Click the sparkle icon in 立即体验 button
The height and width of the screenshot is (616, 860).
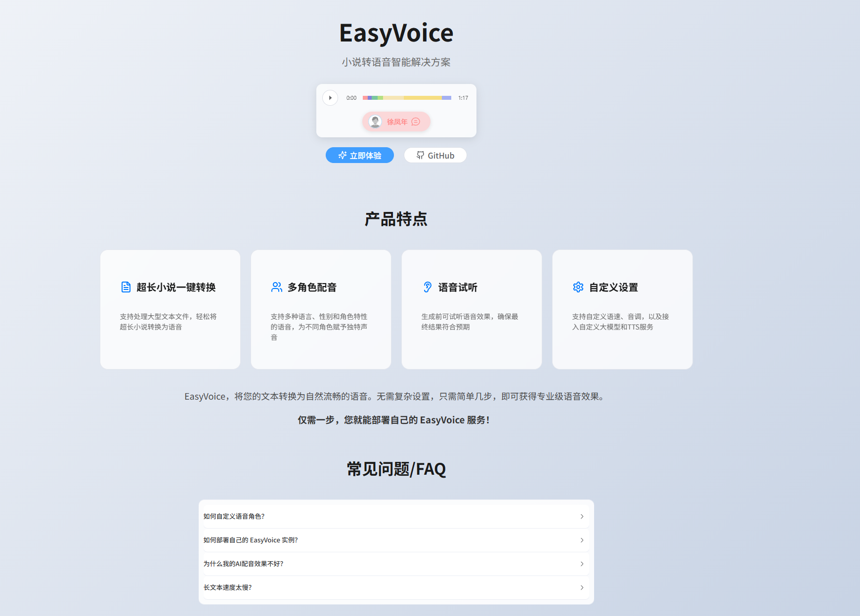[343, 155]
